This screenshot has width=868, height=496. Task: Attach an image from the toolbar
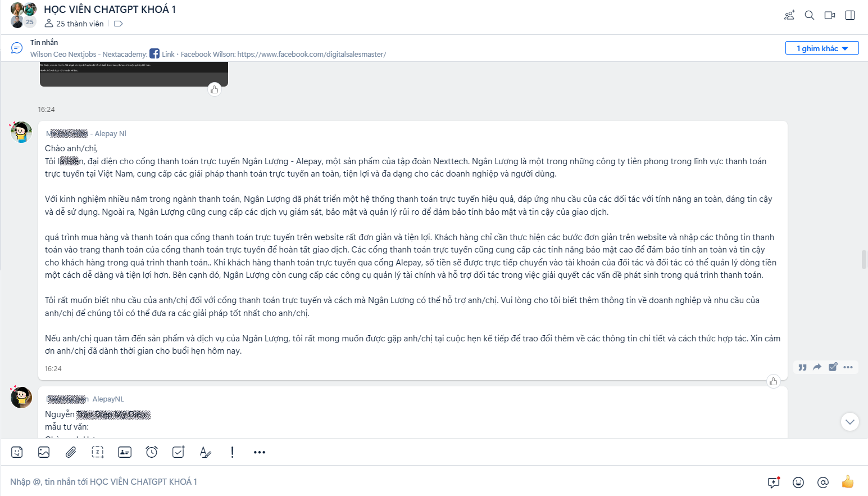point(44,452)
